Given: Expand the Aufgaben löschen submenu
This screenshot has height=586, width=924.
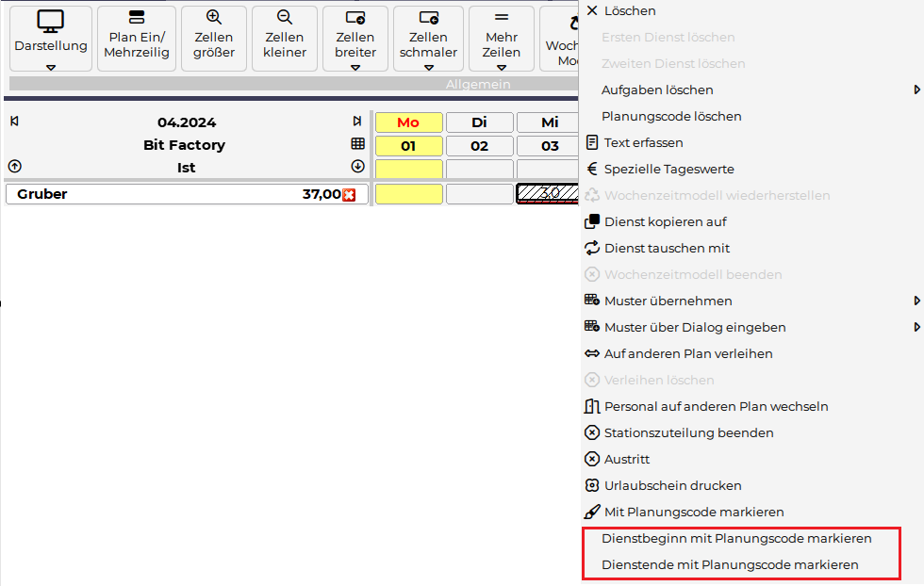Looking at the screenshot, I should (916, 90).
